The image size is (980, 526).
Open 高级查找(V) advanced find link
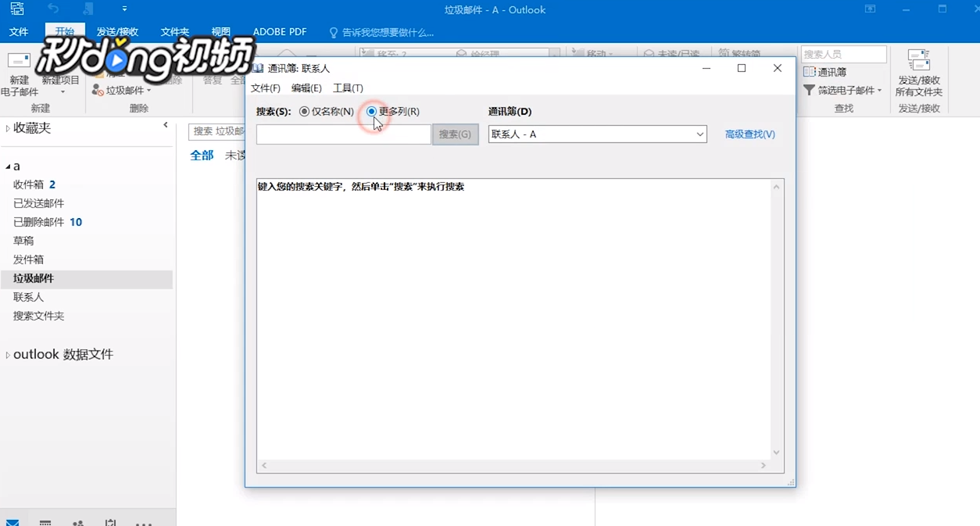click(749, 134)
